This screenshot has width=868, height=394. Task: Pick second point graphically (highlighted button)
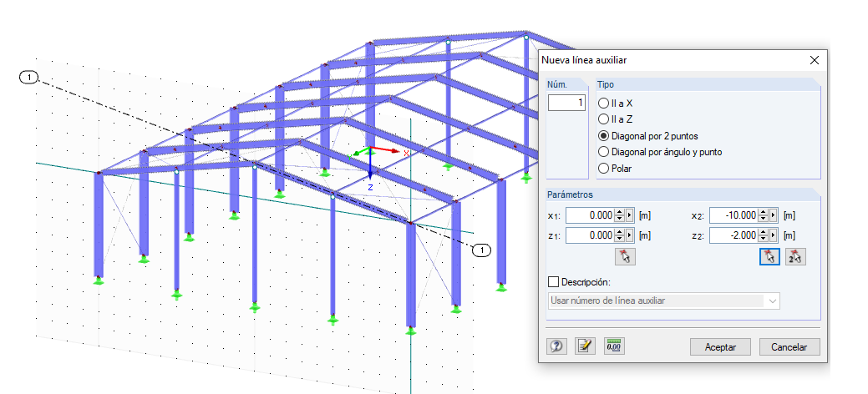click(769, 257)
